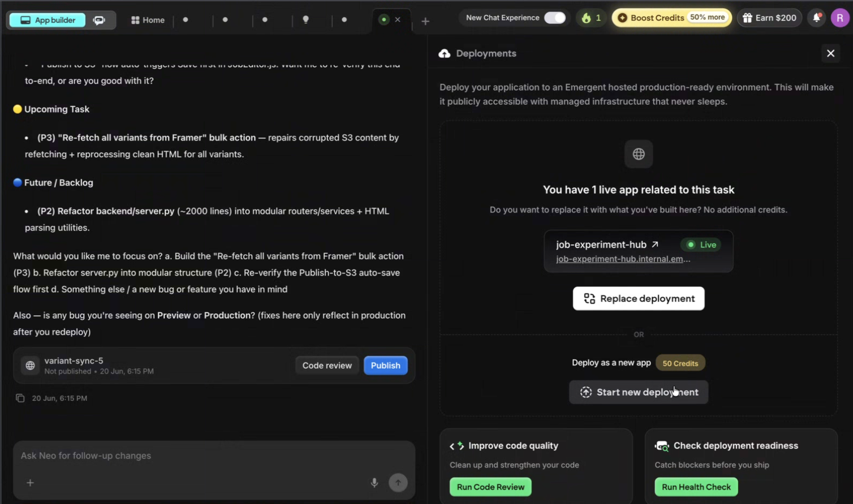Click the job-experiment-hub app name

tap(601, 244)
